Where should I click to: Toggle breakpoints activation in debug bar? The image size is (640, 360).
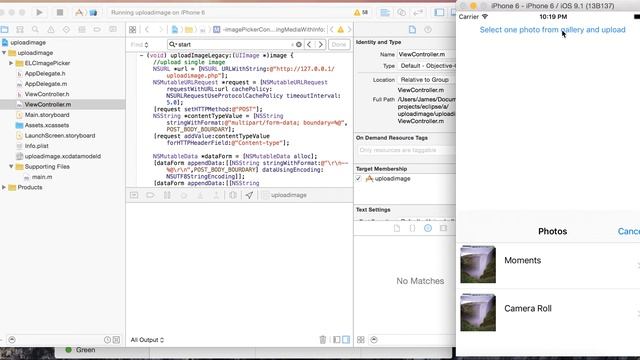pos(150,195)
